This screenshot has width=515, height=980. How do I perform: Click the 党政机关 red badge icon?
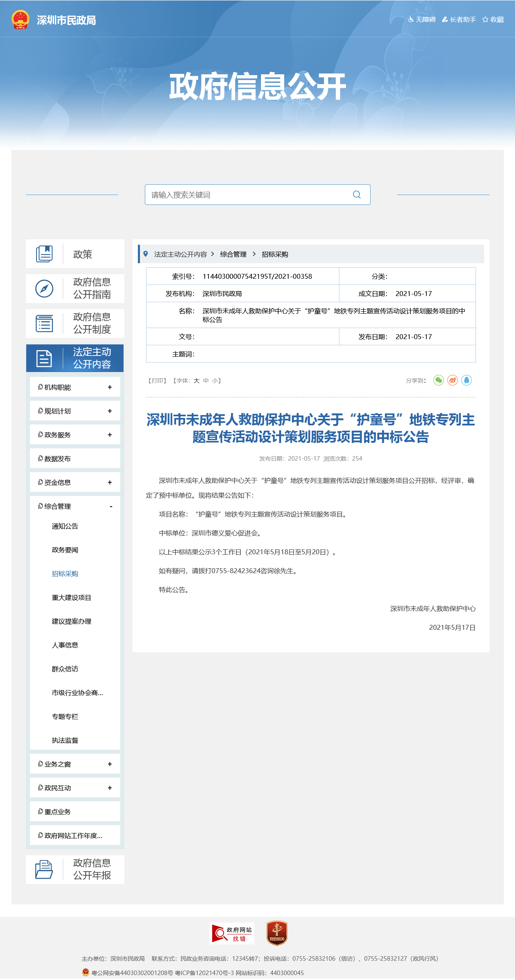(x=277, y=933)
